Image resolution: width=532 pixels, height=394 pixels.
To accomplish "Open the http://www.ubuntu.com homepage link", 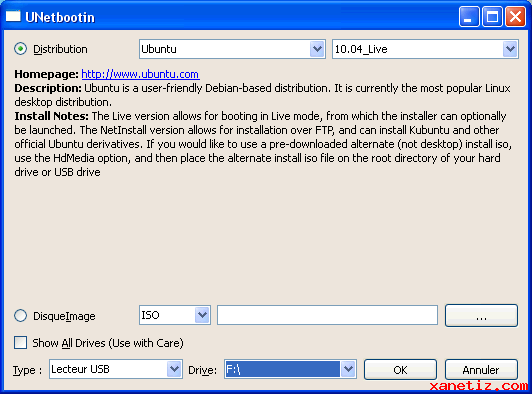I will click(140, 74).
